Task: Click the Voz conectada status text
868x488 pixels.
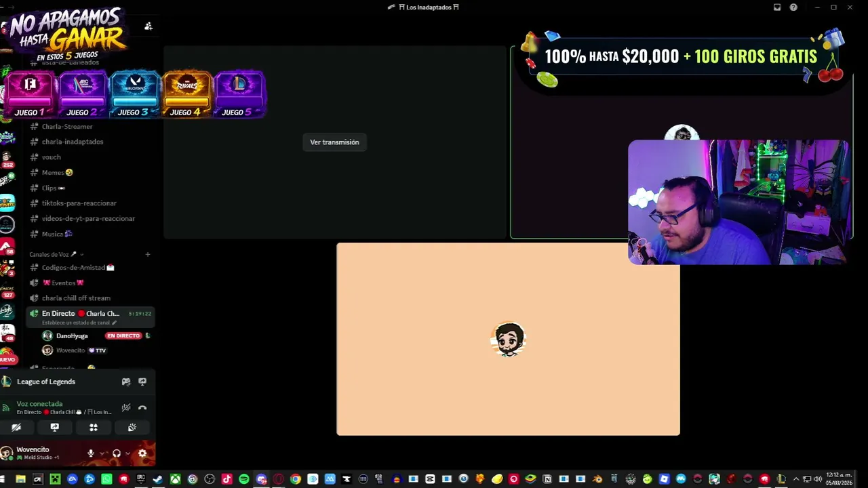Action: (39, 404)
